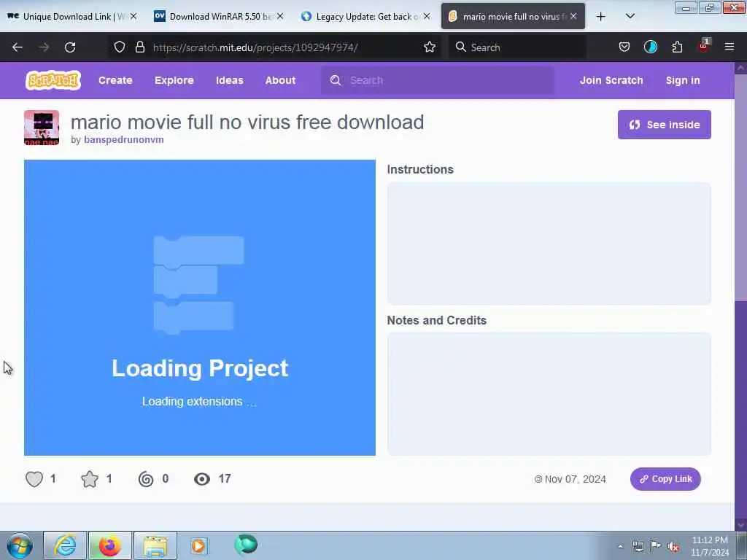Show hidden system tray icons arrow
This screenshot has width=747, height=560.
[620, 547]
